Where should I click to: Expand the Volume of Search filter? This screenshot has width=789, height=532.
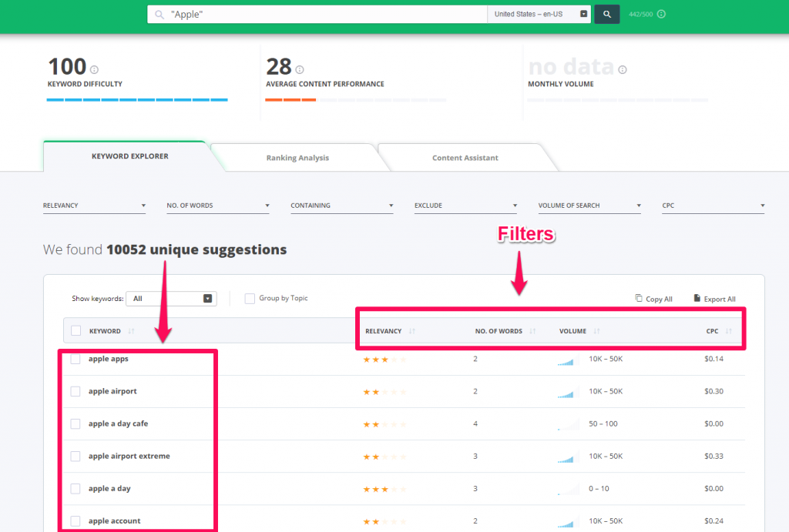pyautogui.click(x=589, y=206)
